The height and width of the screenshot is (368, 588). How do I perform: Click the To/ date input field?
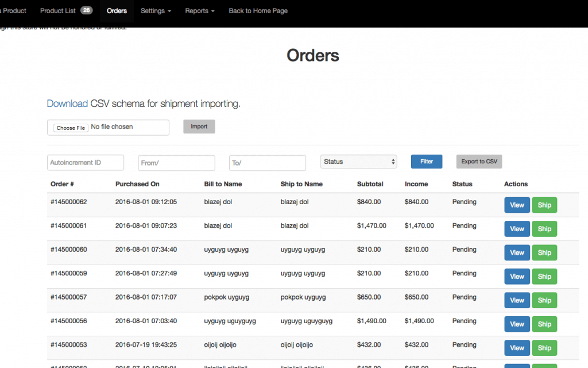267,163
